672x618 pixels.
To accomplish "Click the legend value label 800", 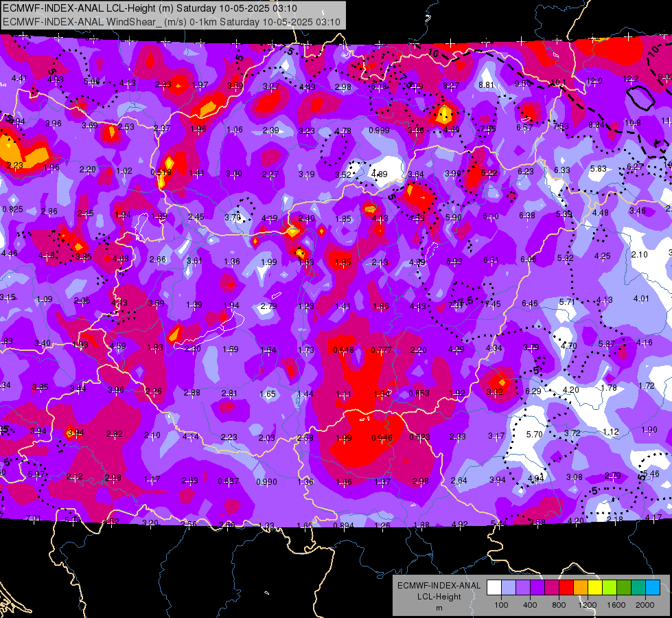I will point(559,605).
